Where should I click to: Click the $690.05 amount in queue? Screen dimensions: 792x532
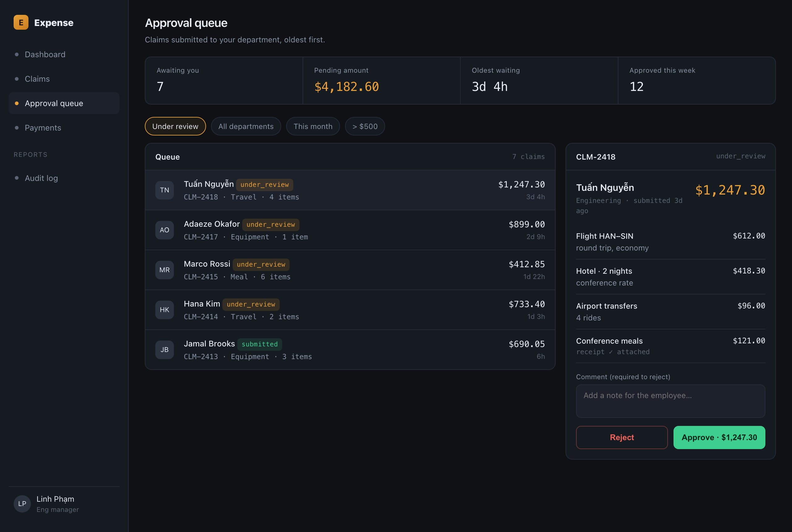click(527, 344)
